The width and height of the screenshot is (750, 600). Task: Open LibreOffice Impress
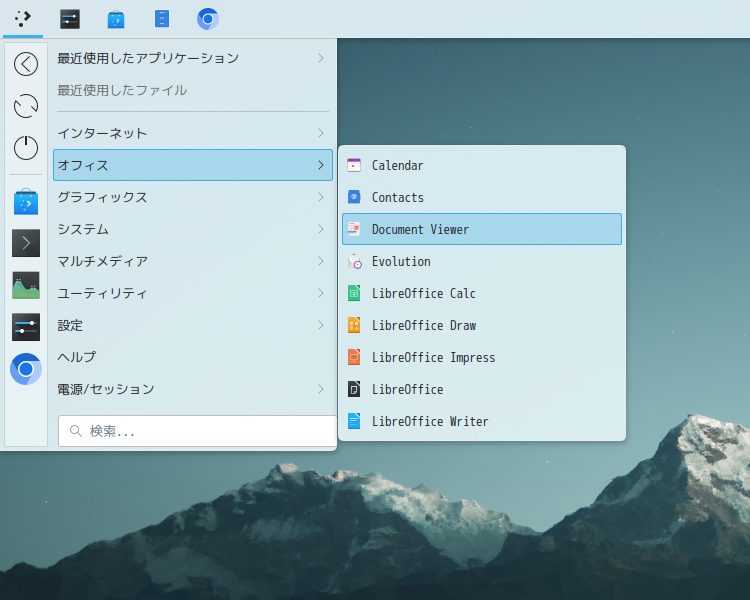coord(432,357)
